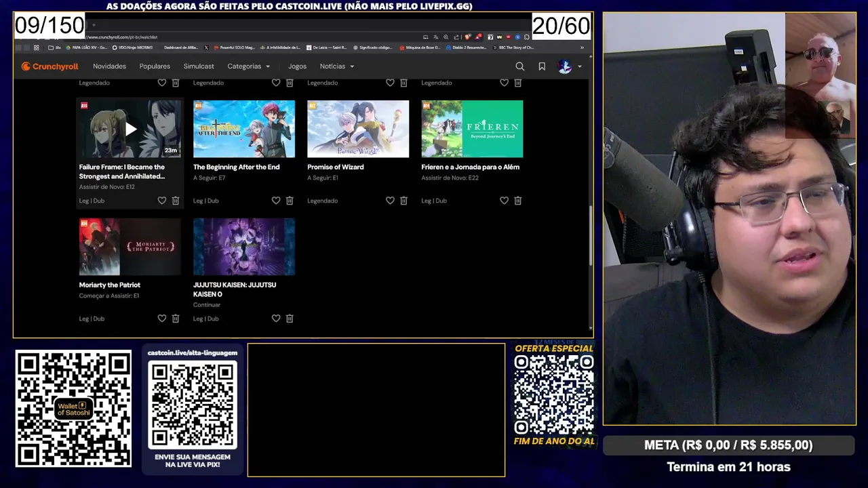Go to Populares in the navigation
Screen dimensions: 868x488
(155, 66)
